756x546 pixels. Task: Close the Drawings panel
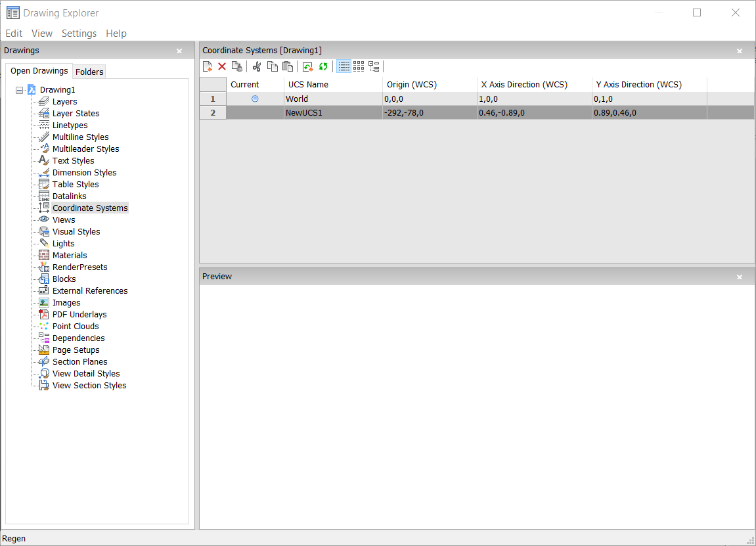pos(179,51)
